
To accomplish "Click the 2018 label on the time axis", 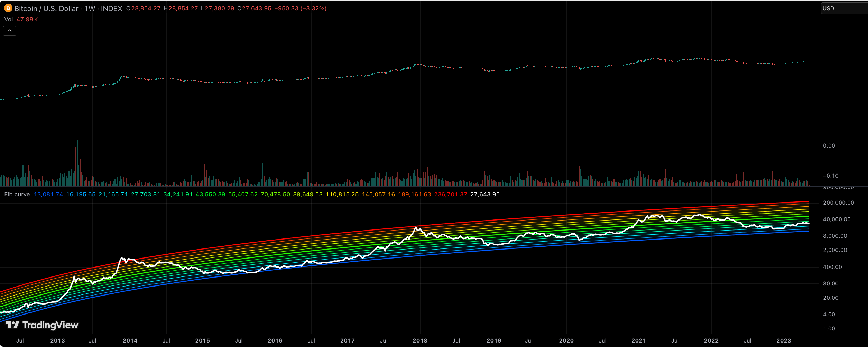I will point(421,340).
